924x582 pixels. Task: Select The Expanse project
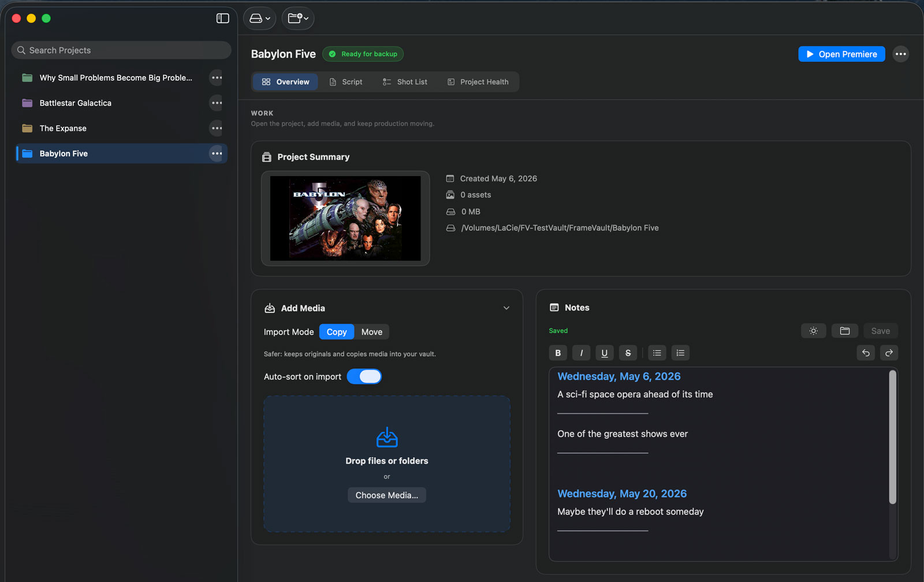coord(63,128)
